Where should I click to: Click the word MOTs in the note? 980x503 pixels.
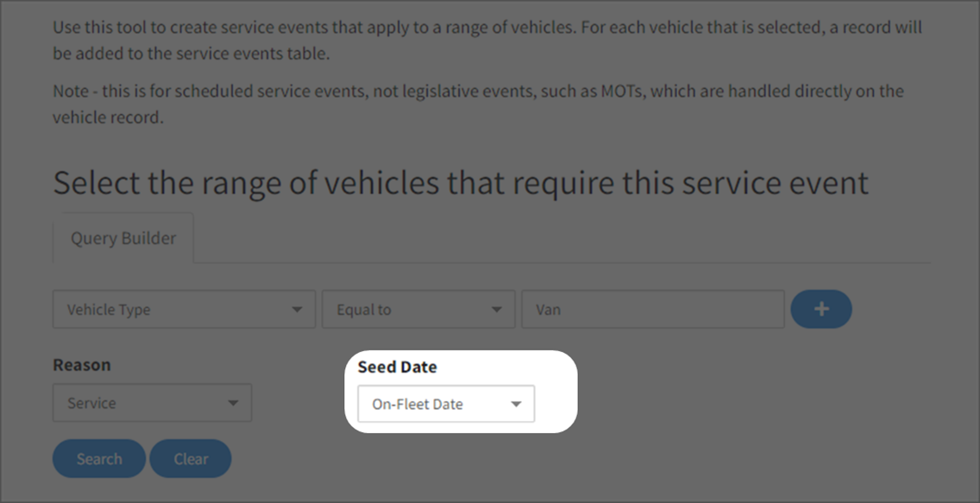click(619, 91)
